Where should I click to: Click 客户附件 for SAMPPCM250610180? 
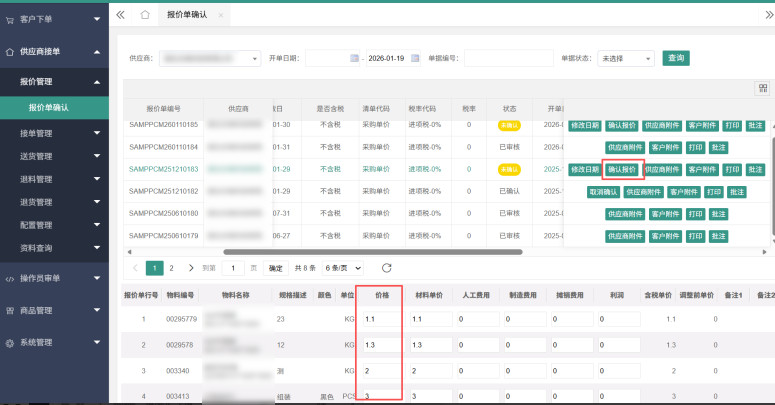pyautogui.click(x=665, y=214)
